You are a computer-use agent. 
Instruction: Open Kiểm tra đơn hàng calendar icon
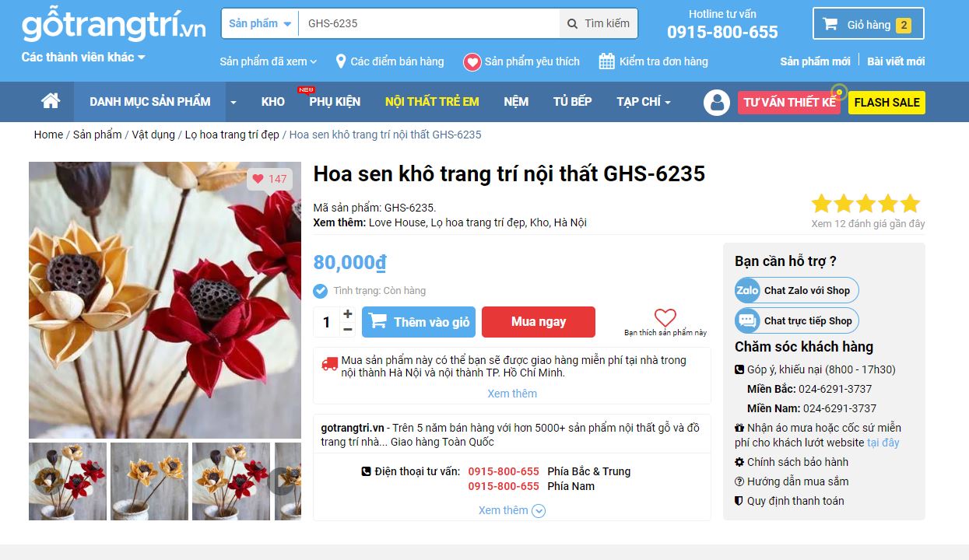[607, 61]
